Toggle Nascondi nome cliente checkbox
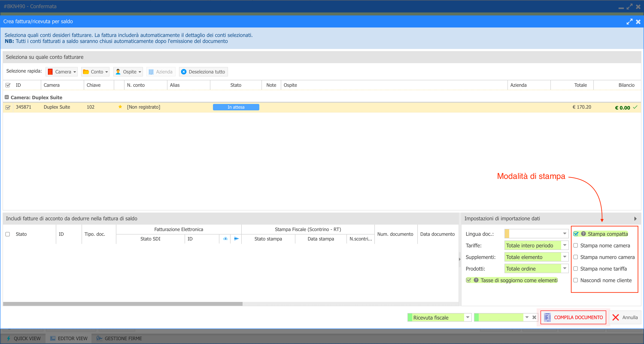This screenshot has width=644, height=344. 576,280
